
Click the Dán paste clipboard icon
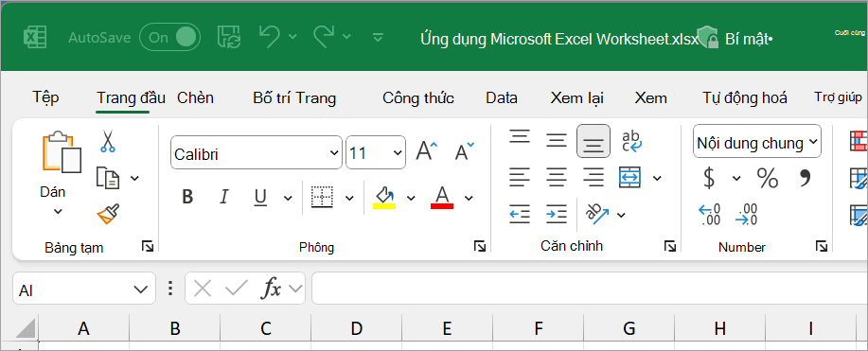coord(62,151)
